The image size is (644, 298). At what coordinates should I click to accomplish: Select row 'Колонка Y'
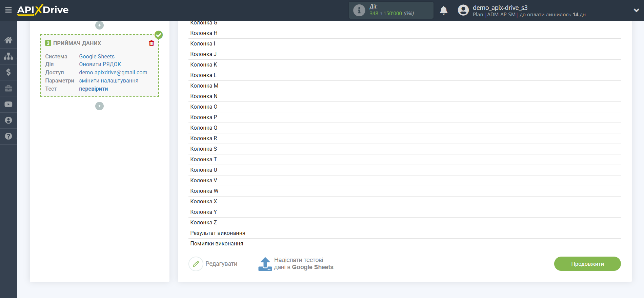click(405, 212)
